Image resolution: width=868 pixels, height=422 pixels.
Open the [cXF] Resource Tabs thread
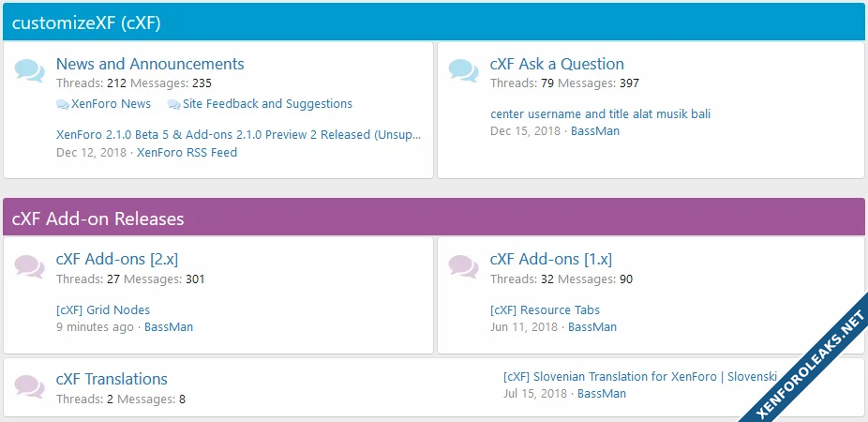click(x=545, y=309)
